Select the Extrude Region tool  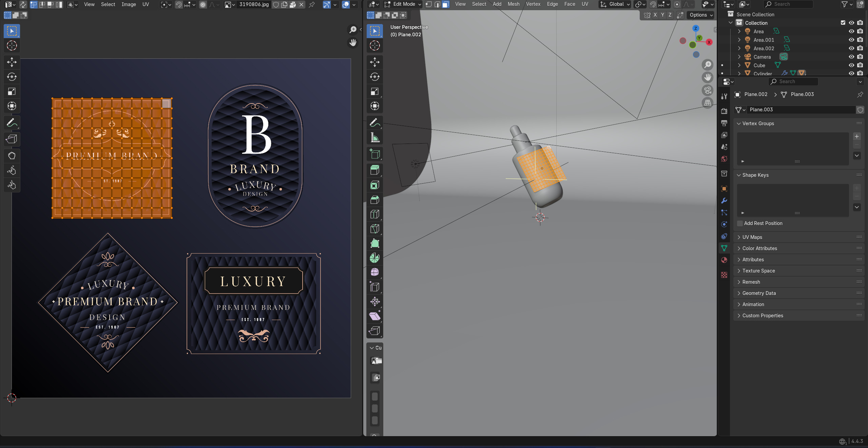click(x=374, y=170)
